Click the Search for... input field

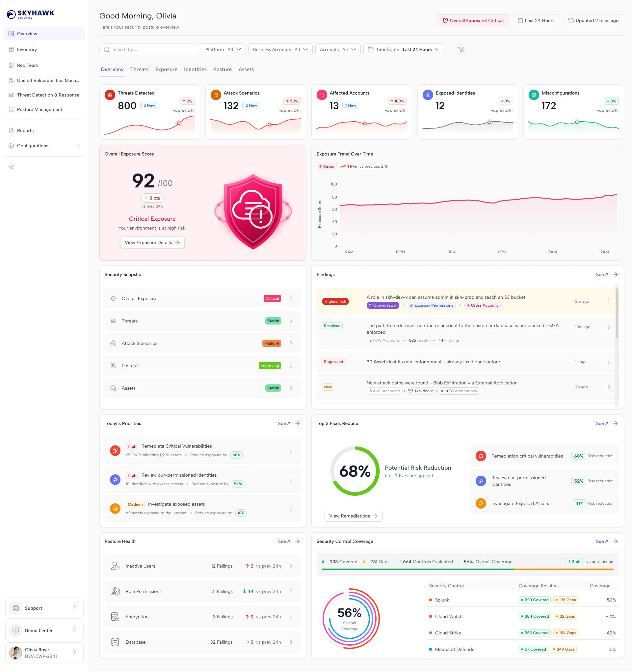(x=149, y=49)
